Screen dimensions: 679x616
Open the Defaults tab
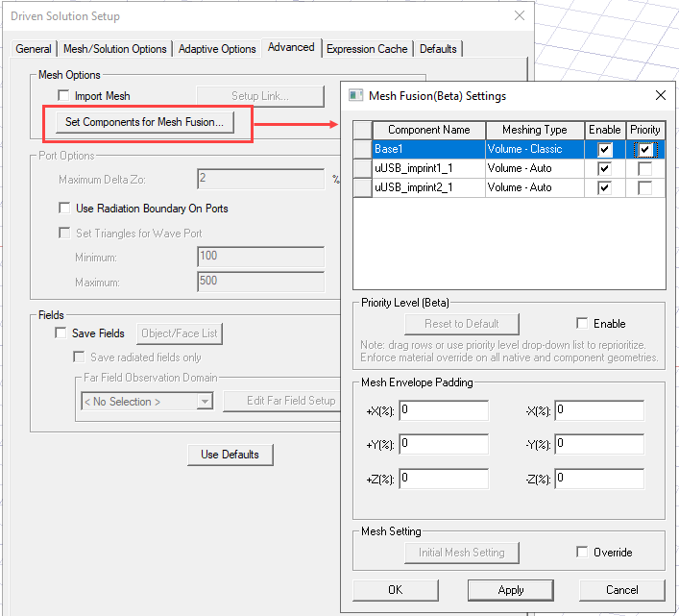[438, 49]
